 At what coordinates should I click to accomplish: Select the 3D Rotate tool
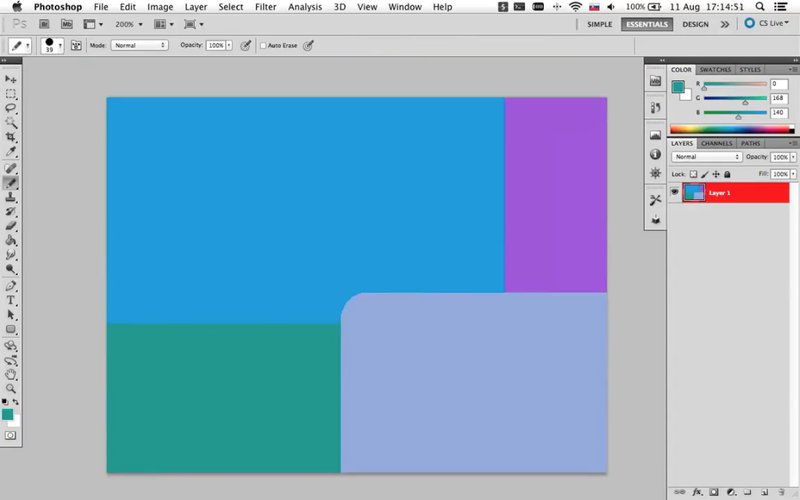click(x=11, y=346)
